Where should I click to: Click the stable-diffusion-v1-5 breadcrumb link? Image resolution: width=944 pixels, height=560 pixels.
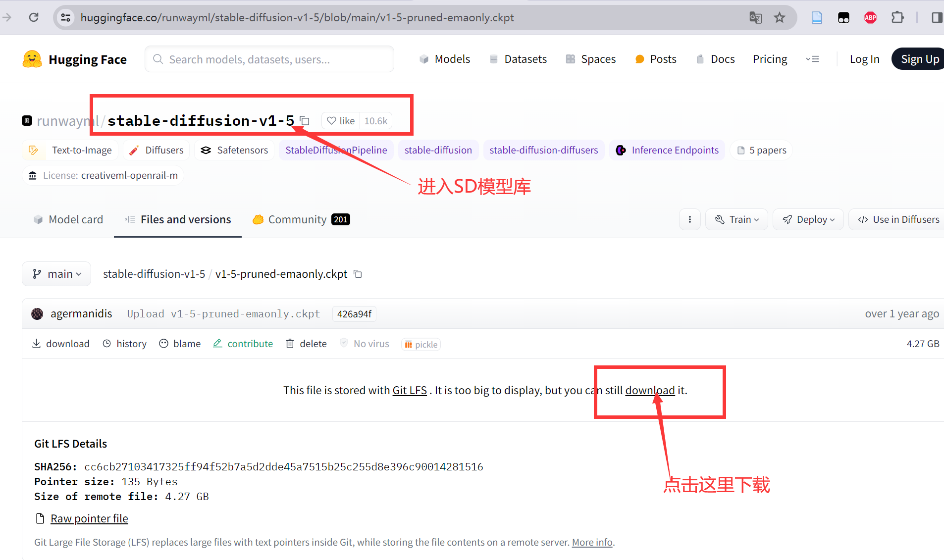[x=154, y=274]
